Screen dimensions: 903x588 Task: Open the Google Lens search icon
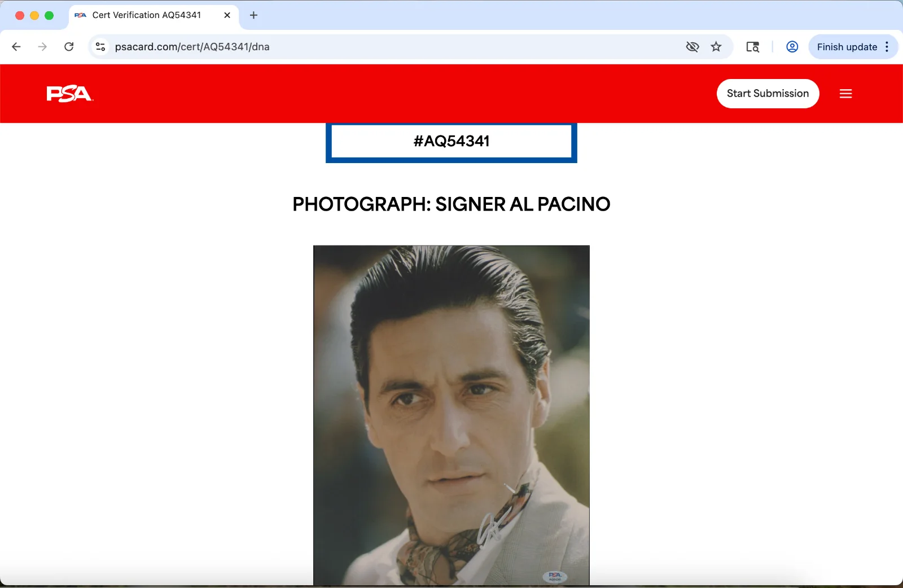click(752, 47)
